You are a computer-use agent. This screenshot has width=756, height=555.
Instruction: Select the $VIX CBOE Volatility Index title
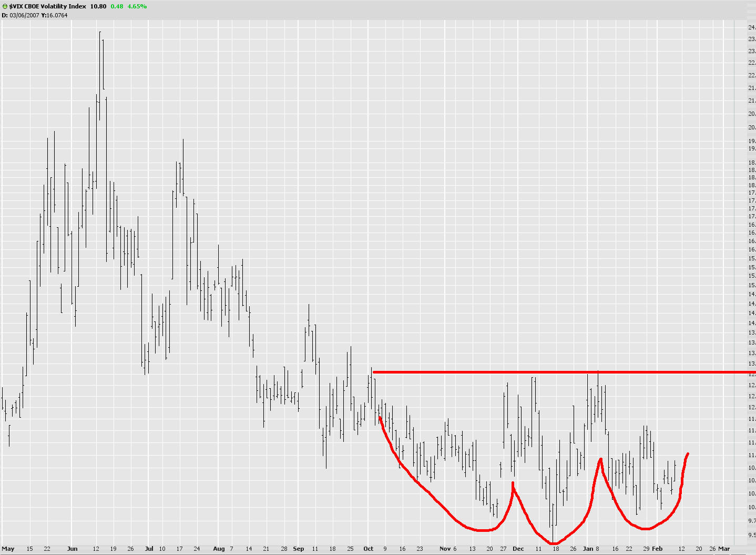pyautogui.click(x=48, y=6)
